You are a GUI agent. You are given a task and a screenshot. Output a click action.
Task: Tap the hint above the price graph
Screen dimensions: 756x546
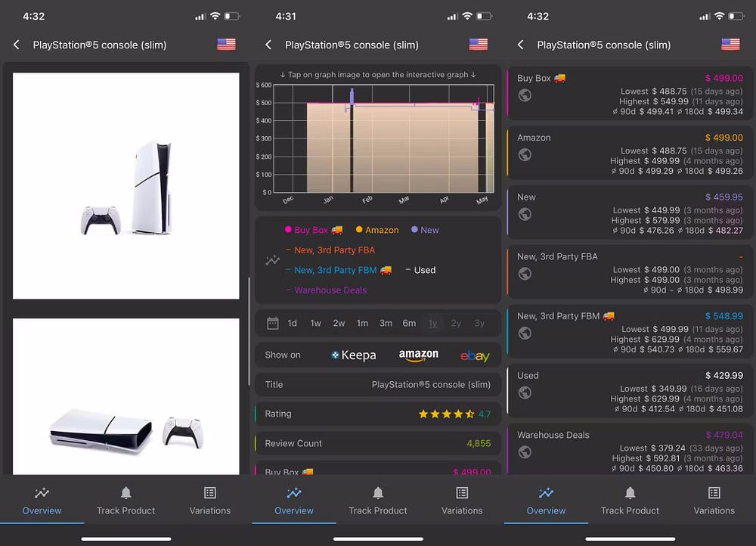pos(377,75)
